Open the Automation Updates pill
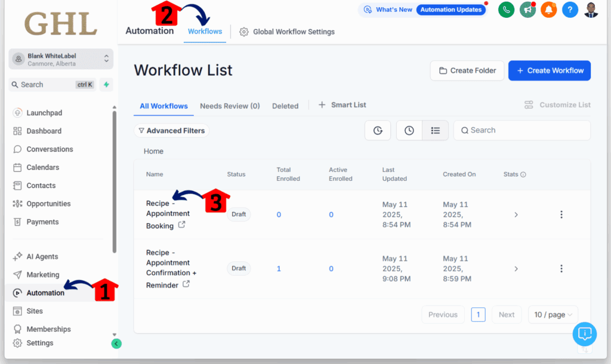 click(451, 10)
